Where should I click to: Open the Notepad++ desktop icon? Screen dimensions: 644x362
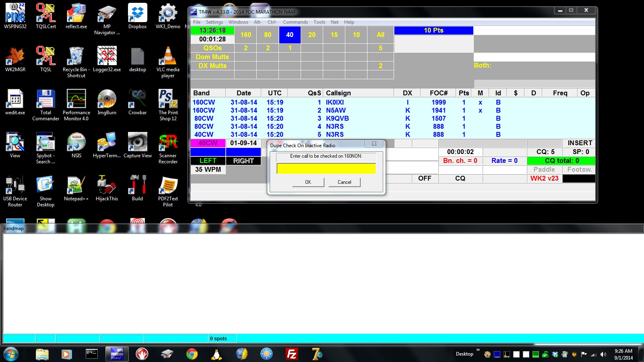point(76,188)
